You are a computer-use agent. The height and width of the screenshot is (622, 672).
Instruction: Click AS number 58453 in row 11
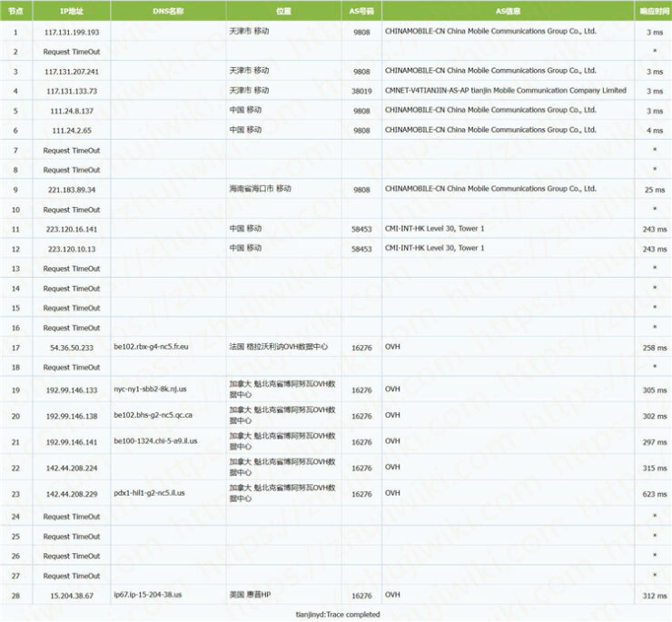[361, 230]
